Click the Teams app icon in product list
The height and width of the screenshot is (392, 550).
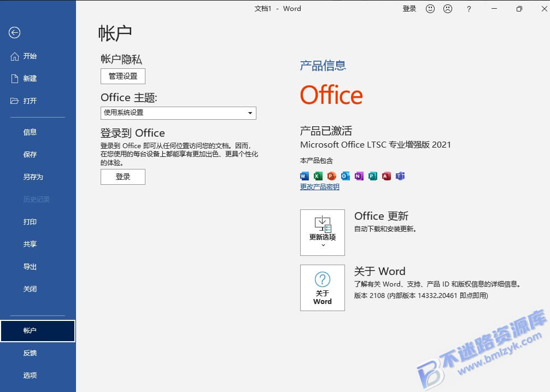click(400, 176)
